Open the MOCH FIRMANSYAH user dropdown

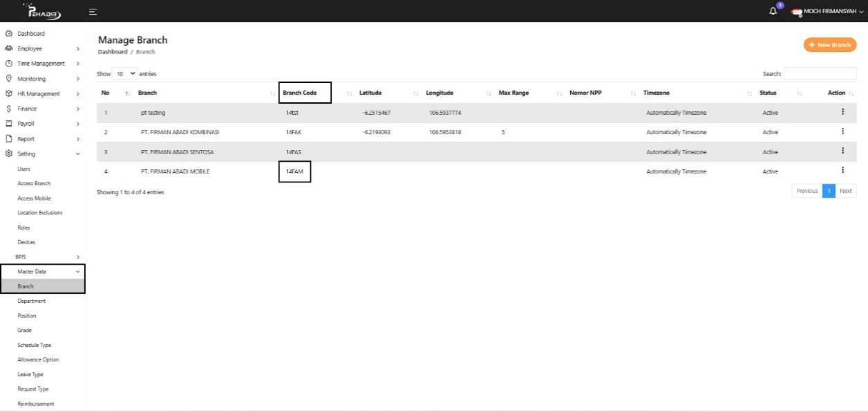829,12
